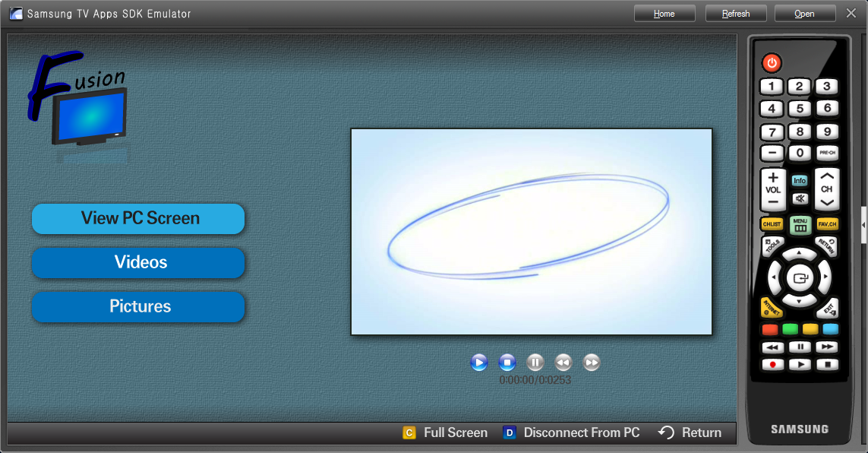
Task: Tap number 8 on the remote keypad
Action: [x=800, y=131]
